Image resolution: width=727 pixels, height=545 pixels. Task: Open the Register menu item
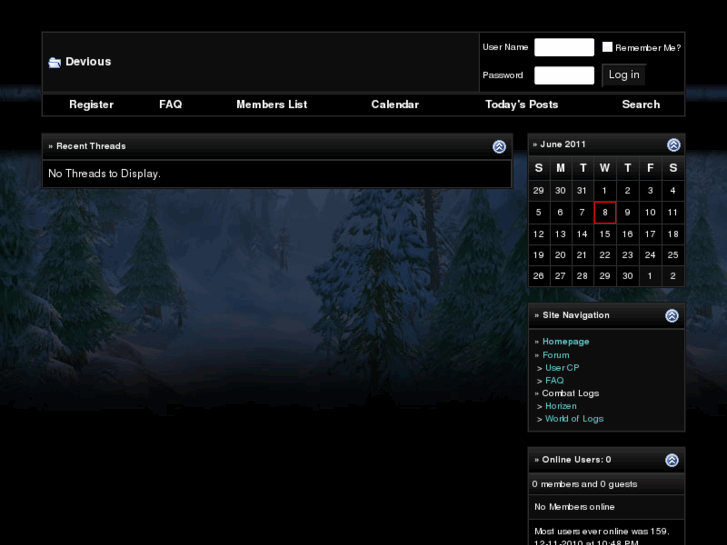(x=91, y=105)
